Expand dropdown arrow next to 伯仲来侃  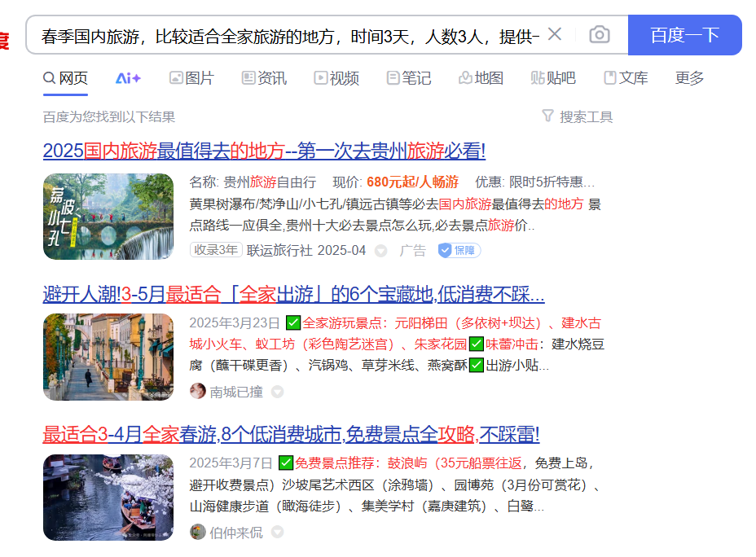277,532
